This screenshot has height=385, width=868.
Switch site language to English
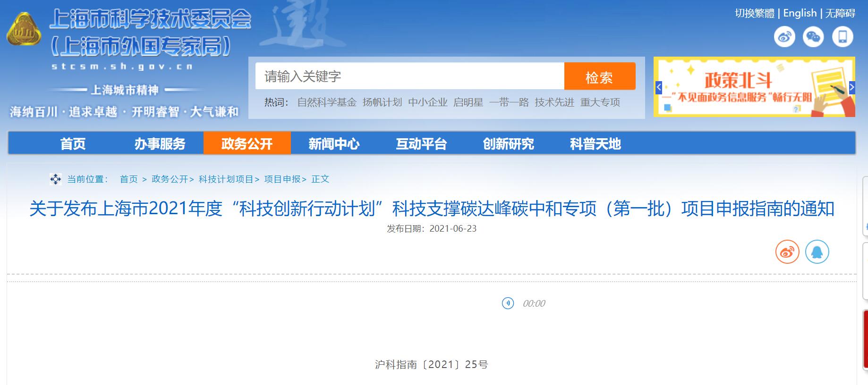point(800,13)
